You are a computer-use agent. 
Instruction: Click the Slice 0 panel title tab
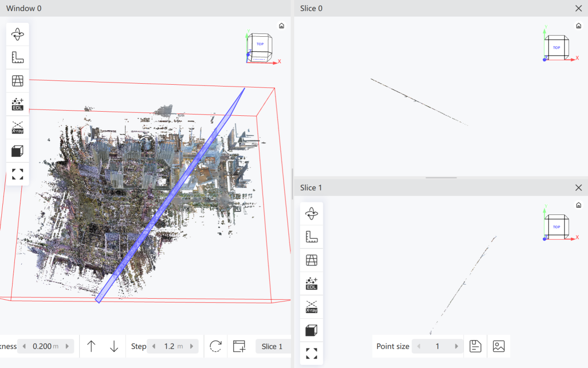(x=311, y=8)
